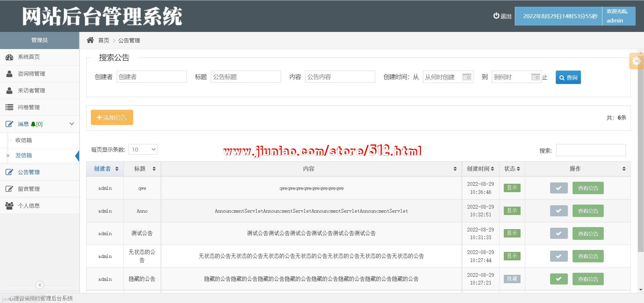Click 查看公告 for the qwe row
This screenshot has width=644, height=303.
tap(588, 188)
